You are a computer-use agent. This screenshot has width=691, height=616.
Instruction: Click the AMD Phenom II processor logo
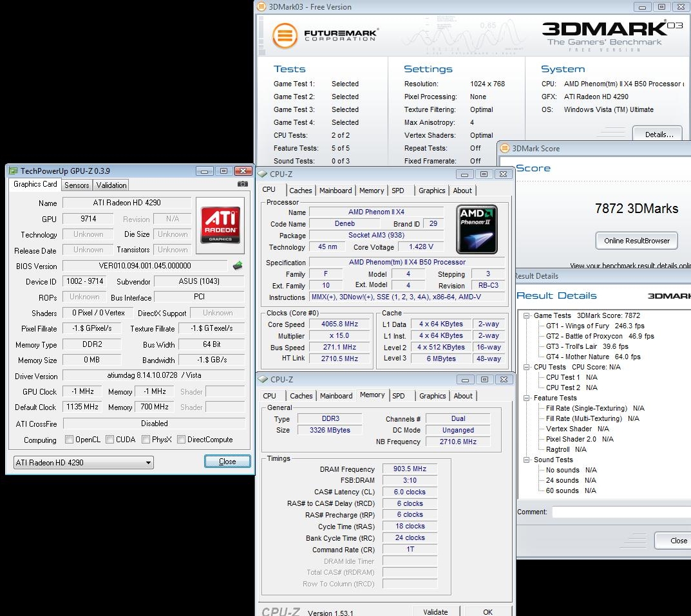click(x=477, y=230)
